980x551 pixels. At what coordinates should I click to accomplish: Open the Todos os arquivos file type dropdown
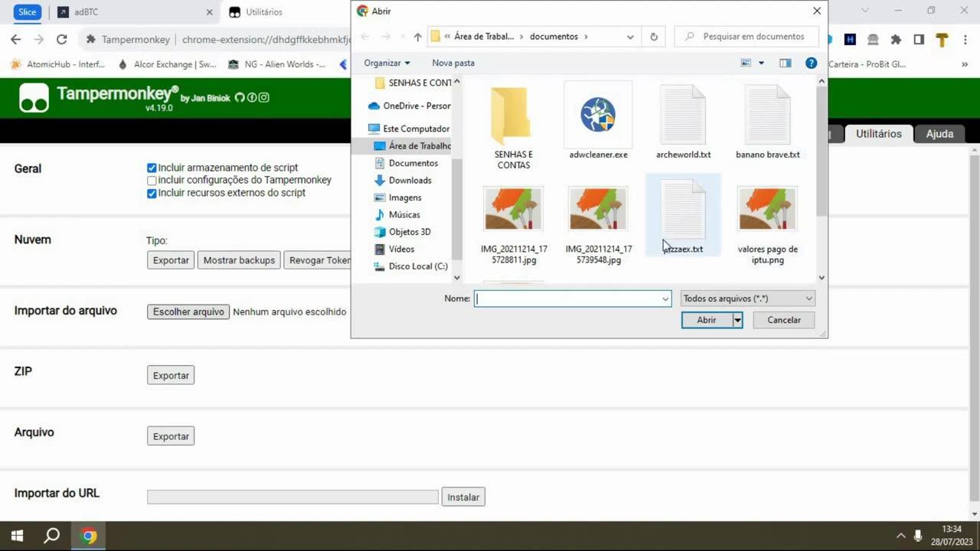(747, 298)
